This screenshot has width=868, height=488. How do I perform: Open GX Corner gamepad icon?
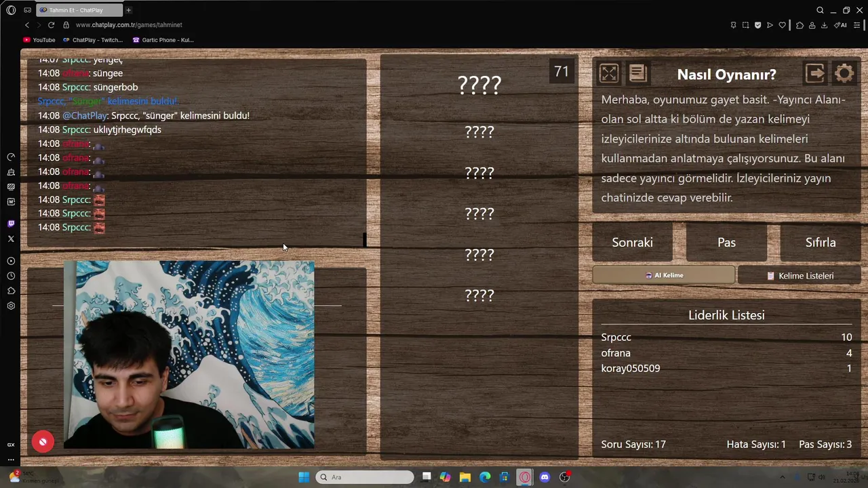pyautogui.click(x=27, y=10)
